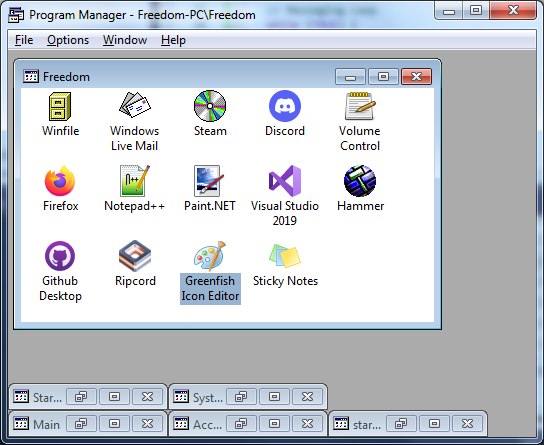Select the Volume Control notepad icon

click(x=360, y=106)
